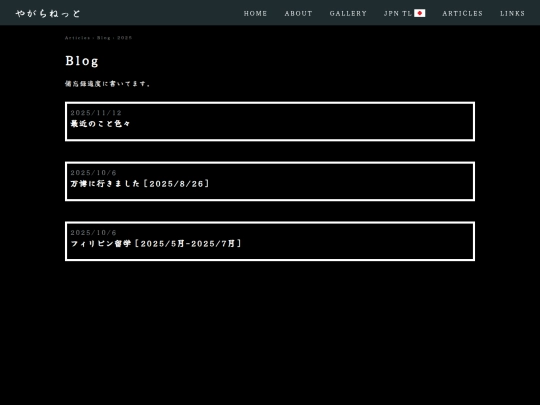Open the ARTICLES menu item
This screenshot has height=405, width=540.
click(x=463, y=13)
